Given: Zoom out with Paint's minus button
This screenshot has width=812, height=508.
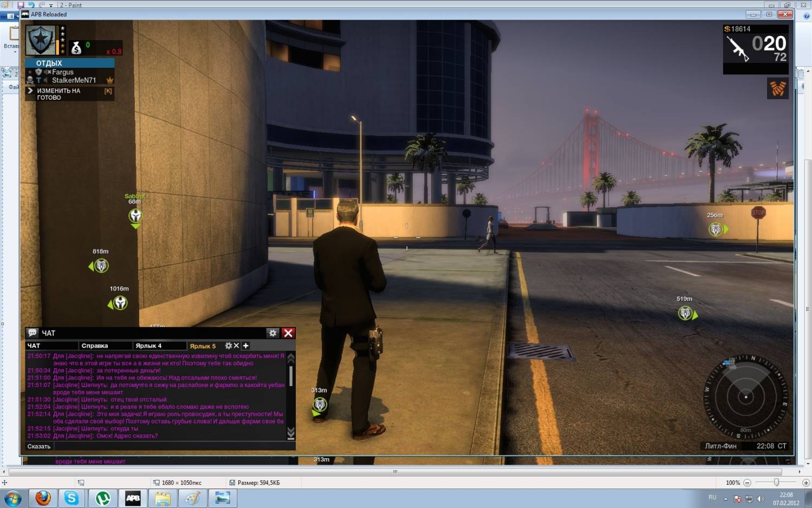Looking at the screenshot, I should 747,483.
